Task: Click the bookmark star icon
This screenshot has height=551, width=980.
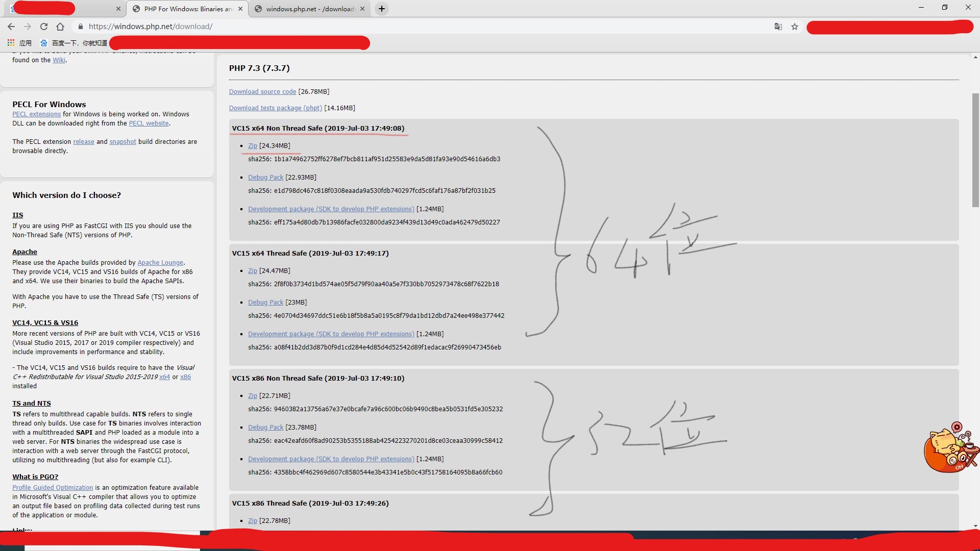Action: [795, 27]
